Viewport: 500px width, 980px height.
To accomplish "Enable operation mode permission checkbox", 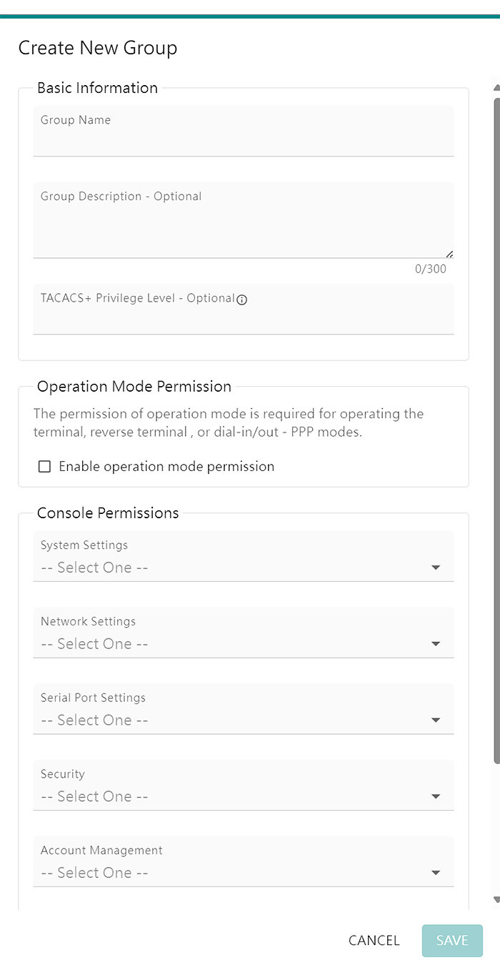I will point(44,467).
